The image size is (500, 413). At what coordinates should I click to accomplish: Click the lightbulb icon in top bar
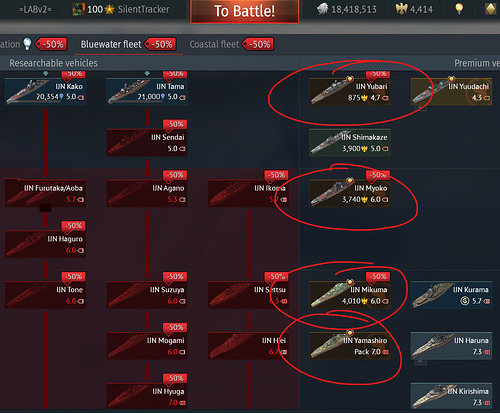459,9
